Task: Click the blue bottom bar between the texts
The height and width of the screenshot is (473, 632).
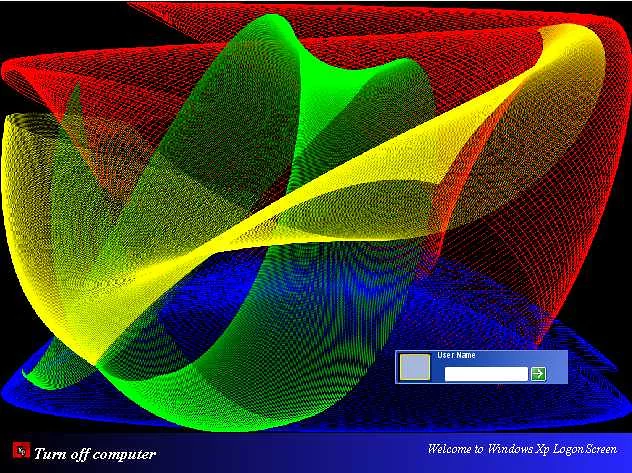Action: (290, 452)
